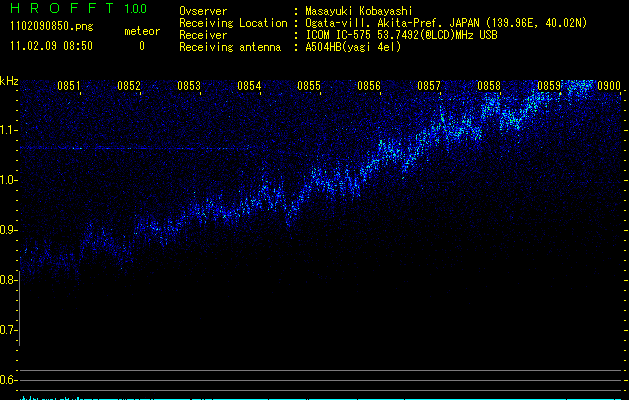Click the Receiving Location label
Screen dimensions: 629x400
pyautogui.click(x=233, y=23)
